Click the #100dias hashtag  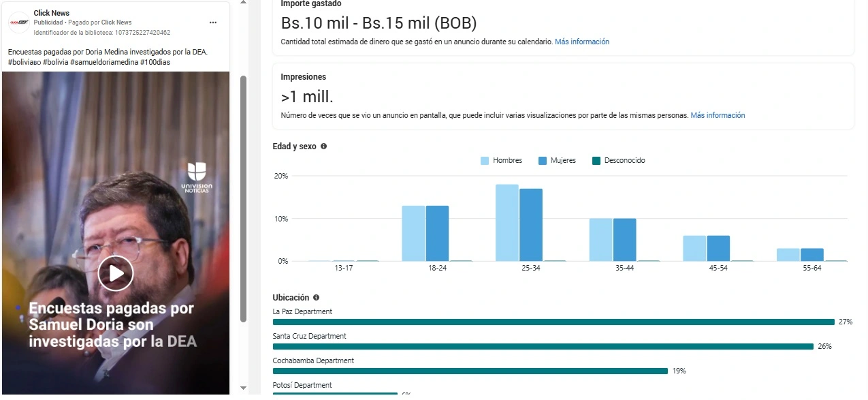(x=155, y=62)
